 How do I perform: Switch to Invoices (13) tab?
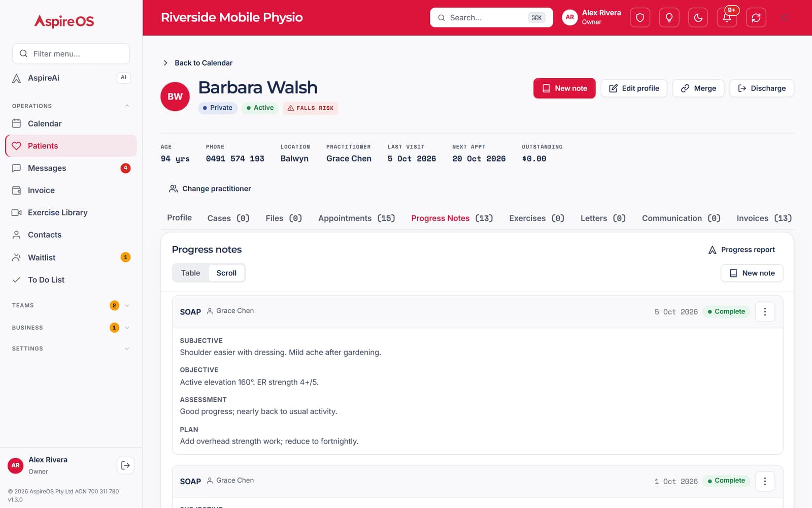tap(764, 218)
